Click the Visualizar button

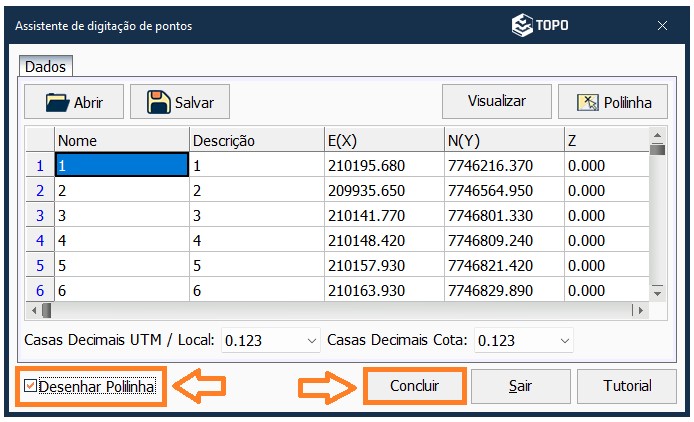point(496,101)
